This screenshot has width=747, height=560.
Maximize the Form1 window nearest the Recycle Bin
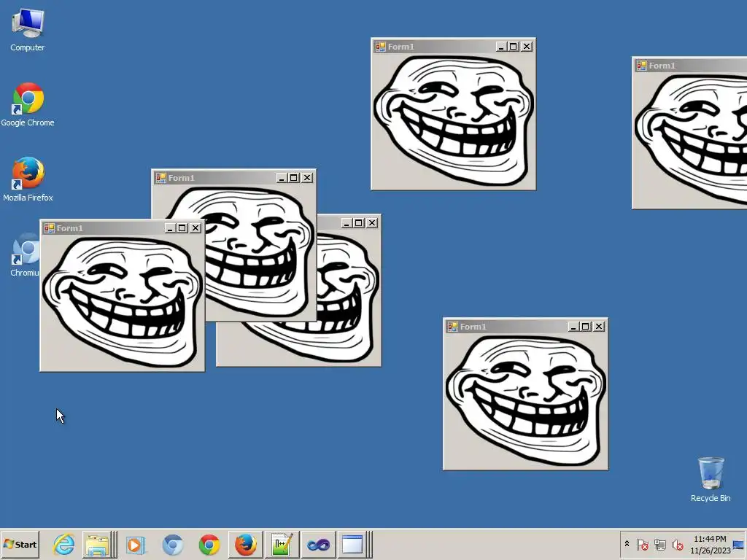click(x=586, y=326)
